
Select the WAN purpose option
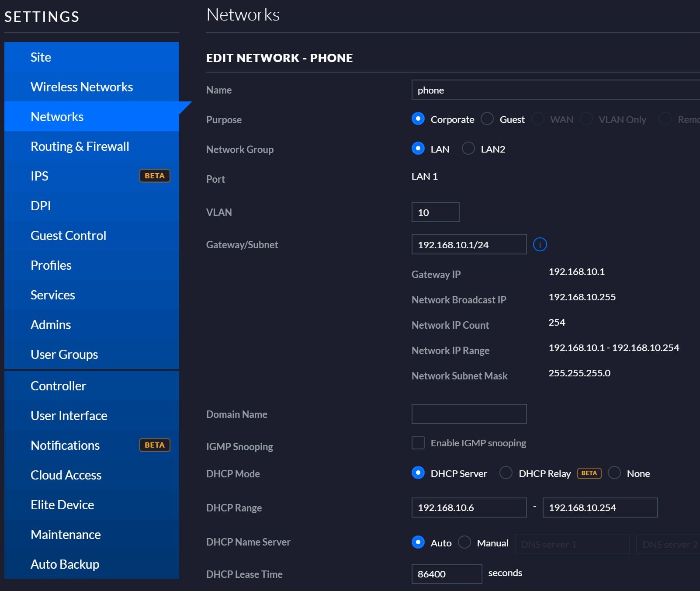click(538, 119)
